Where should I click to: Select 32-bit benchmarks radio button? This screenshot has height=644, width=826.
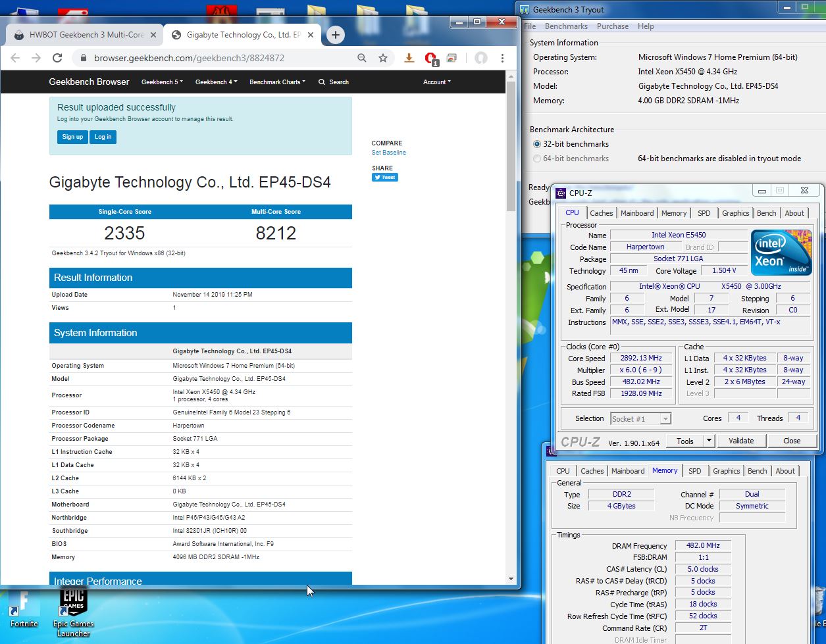(x=537, y=144)
